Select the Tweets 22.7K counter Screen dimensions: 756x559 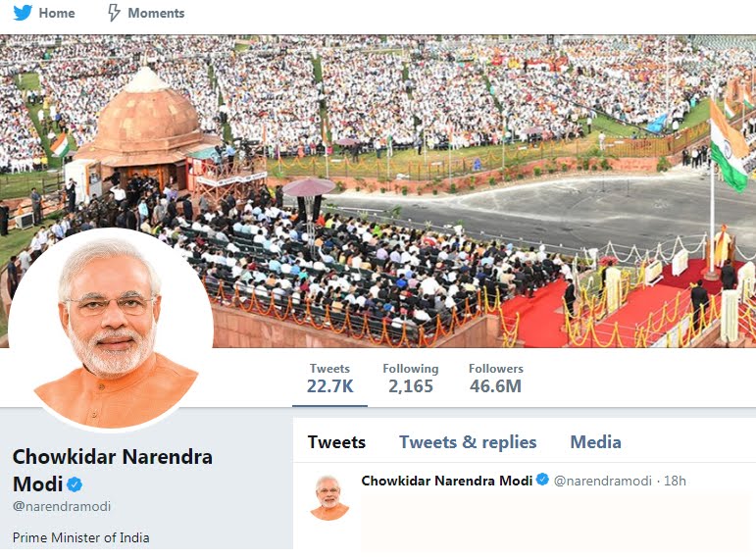(x=329, y=379)
